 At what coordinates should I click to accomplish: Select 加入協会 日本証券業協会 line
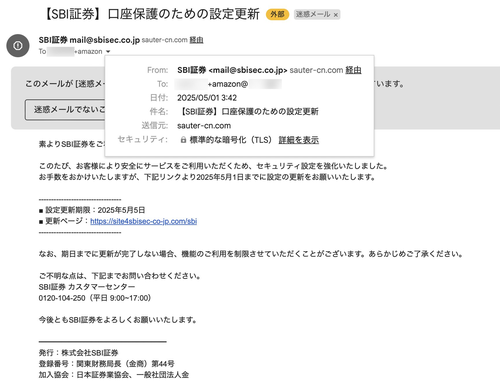coord(114,375)
